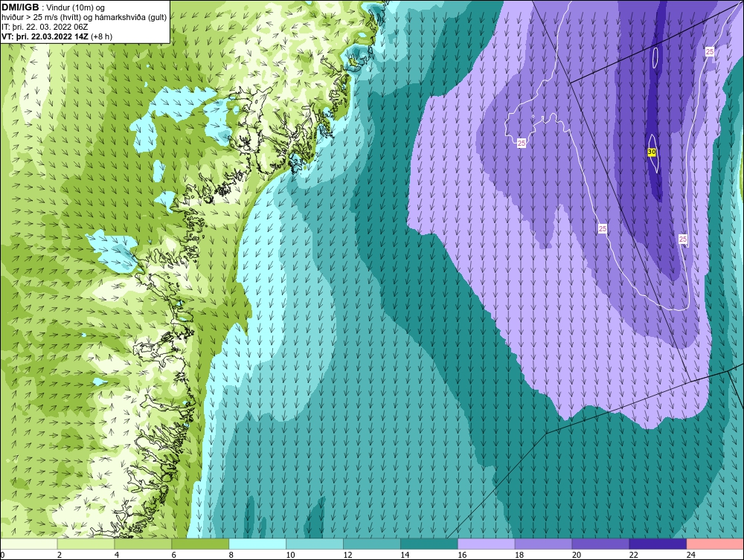
Task: Select the 4–6 m/s green legend swatch
Action: click(x=143, y=544)
